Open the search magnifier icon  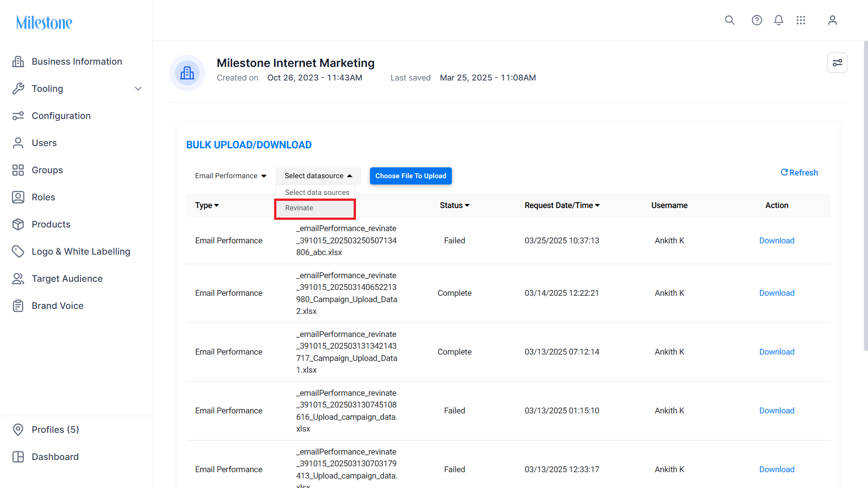click(x=730, y=20)
